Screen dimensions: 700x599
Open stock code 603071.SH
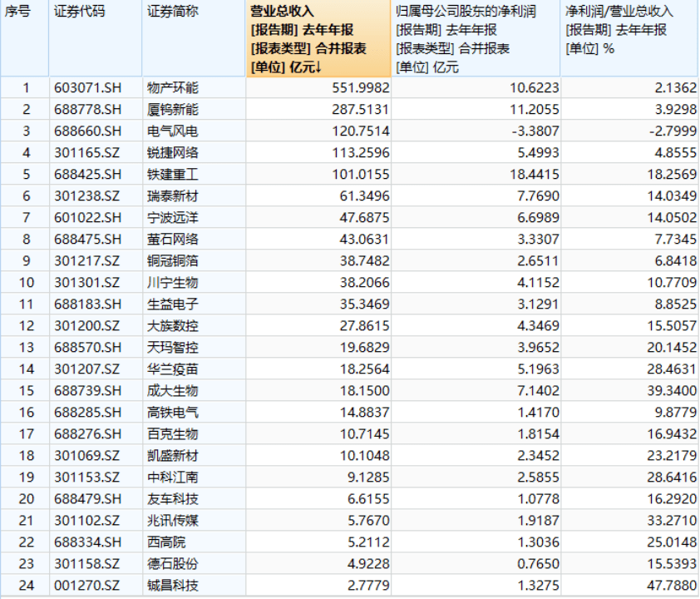tap(88, 88)
